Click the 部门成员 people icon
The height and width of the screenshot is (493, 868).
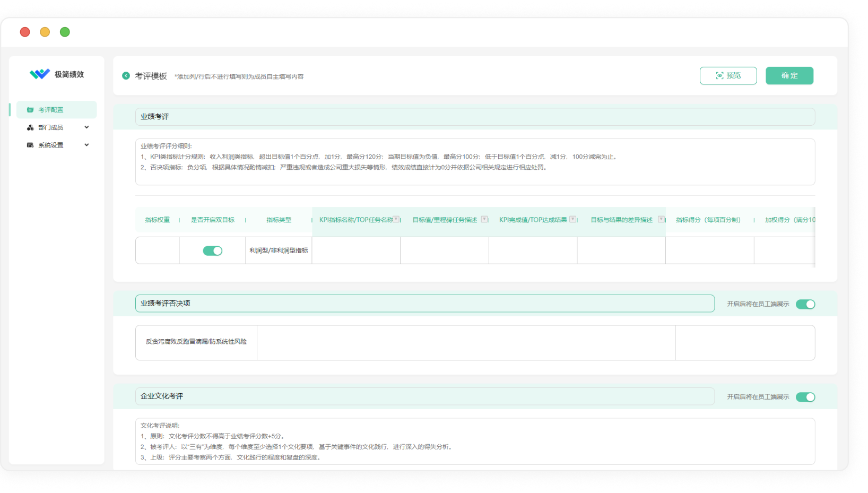click(x=30, y=127)
